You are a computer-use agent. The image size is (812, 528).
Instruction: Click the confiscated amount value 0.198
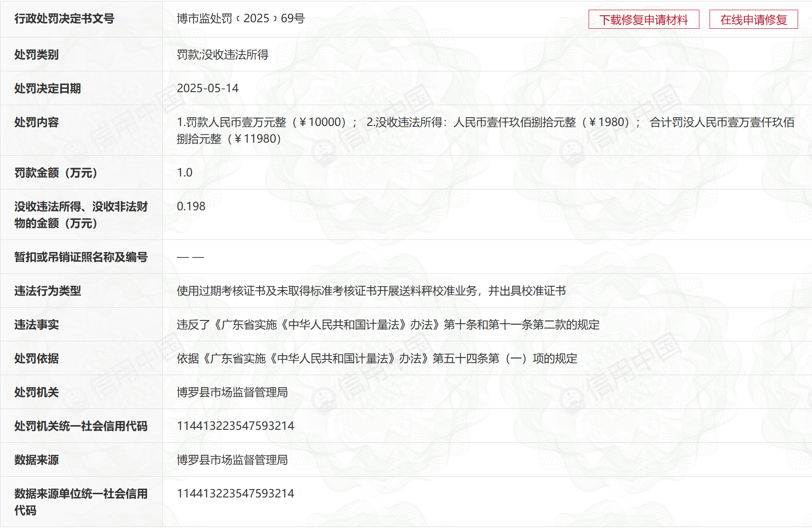191,207
